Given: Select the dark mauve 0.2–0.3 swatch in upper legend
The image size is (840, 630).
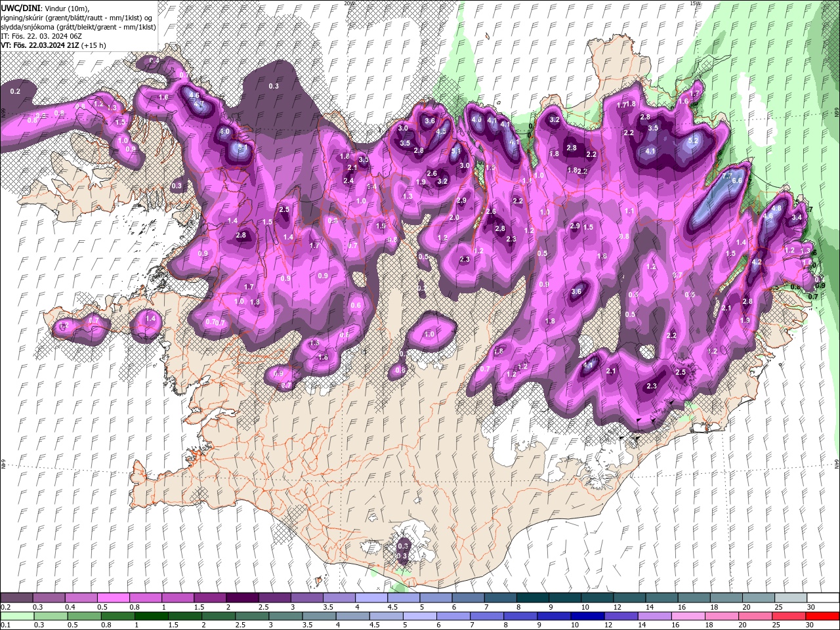Looking at the screenshot, I should tap(16, 598).
